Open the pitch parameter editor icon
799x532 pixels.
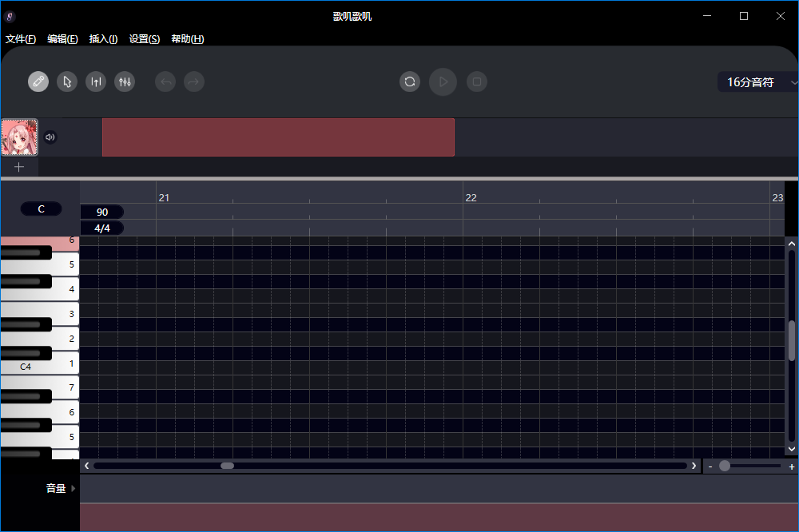[x=96, y=81]
